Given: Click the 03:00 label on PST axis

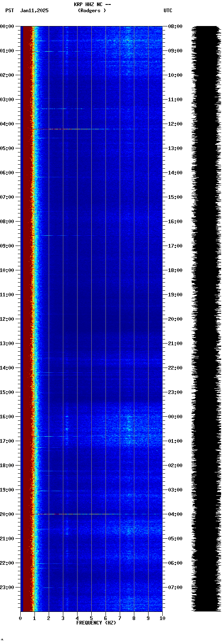Looking at the screenshot, I should tap(7, 100).
